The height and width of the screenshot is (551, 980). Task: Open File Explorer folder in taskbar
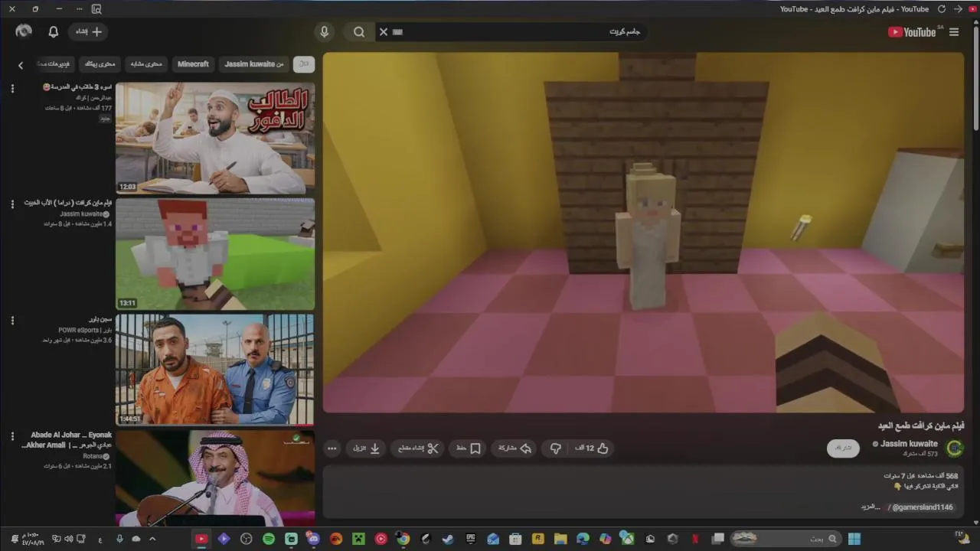click(560, 539)
